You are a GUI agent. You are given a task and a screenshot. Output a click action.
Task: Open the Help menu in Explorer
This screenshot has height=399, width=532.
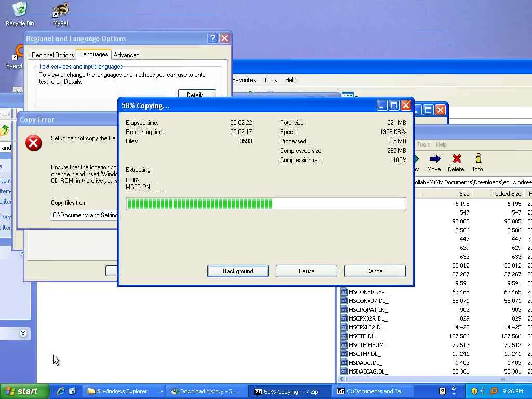click(x=290, y=80)
